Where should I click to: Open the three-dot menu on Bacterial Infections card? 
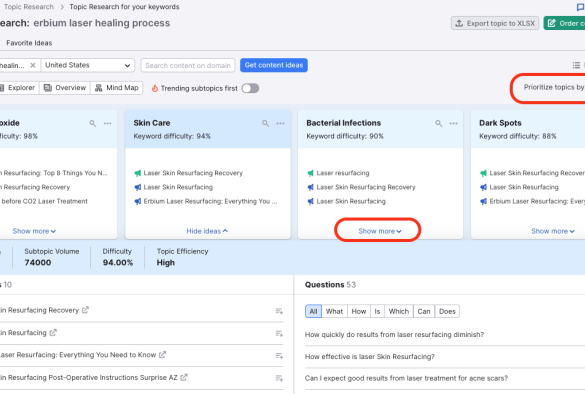[454, 123]
